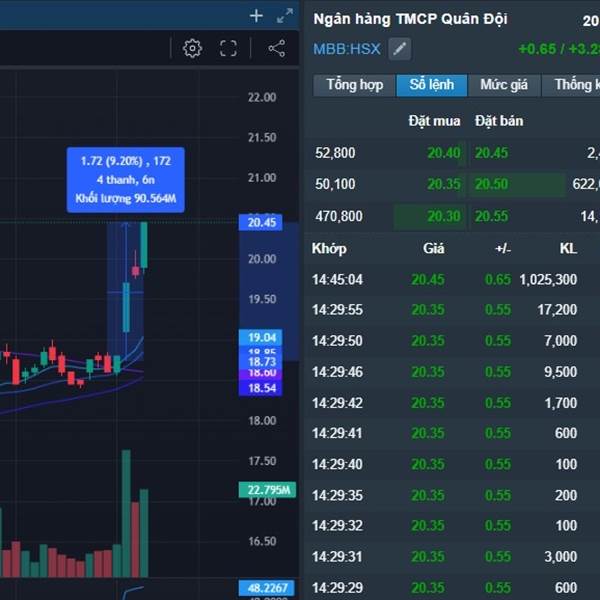
Task: Select the 14:29:55 trade row
Action: 452,310
